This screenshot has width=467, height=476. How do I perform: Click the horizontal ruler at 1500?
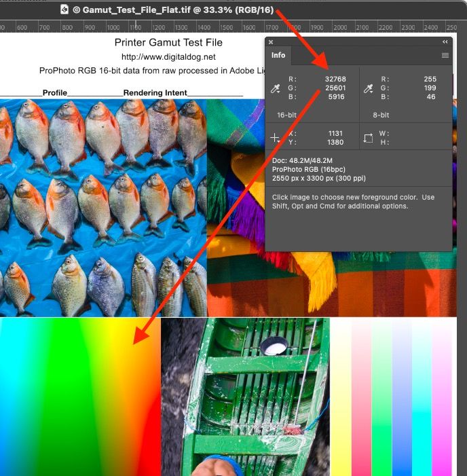tap(226, 27)
